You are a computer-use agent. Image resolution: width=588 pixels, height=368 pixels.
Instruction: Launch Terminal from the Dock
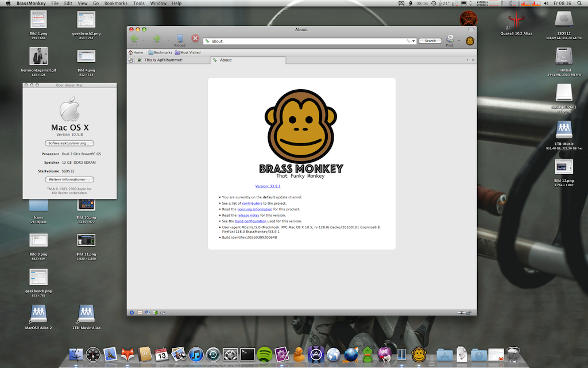coord(247,355)
